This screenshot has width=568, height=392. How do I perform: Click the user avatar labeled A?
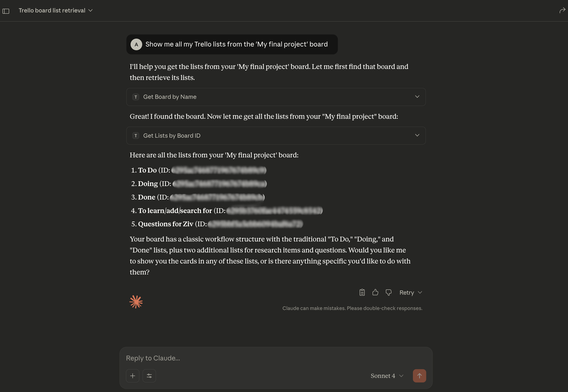136,44
